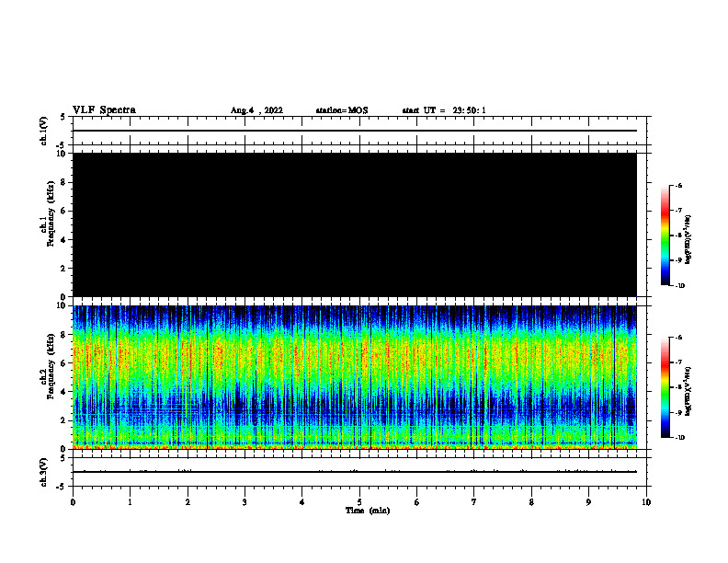This screenshot has height=563, width=728.
Task: Click the colour scale bar beside ch.2 spectrogram
Action: tap(665, 387)
